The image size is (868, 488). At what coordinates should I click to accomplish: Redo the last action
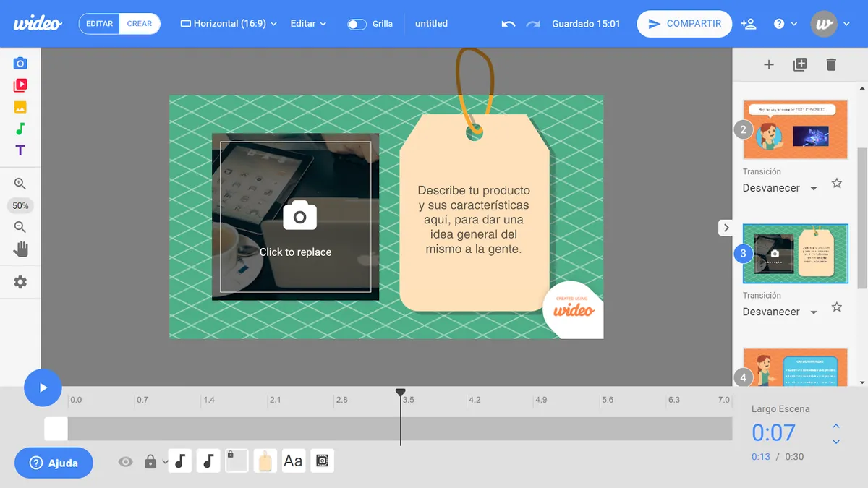[533, 24]
